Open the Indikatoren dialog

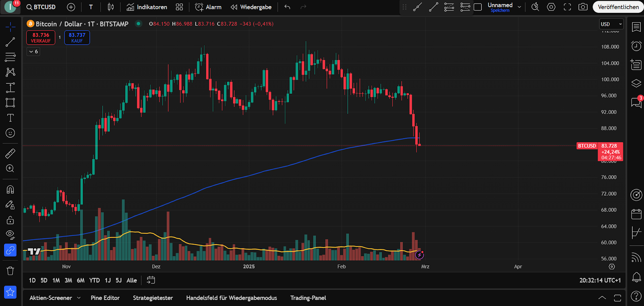[x=147, y=7]
